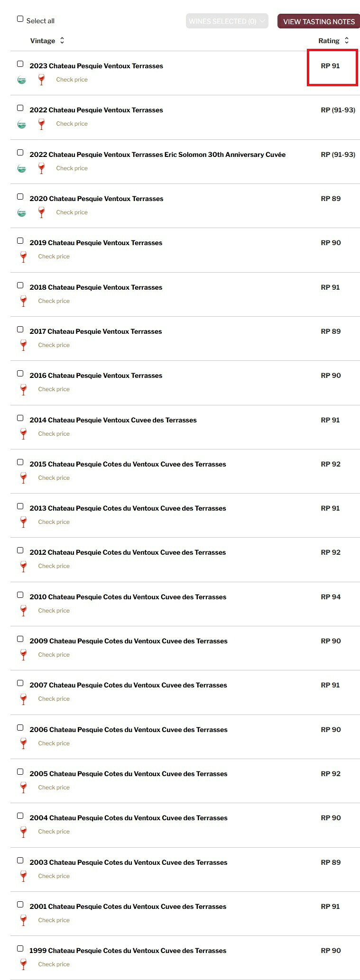Click View Tasting Notes button
This screenshot has height=980, width=360.
(319, 21)
